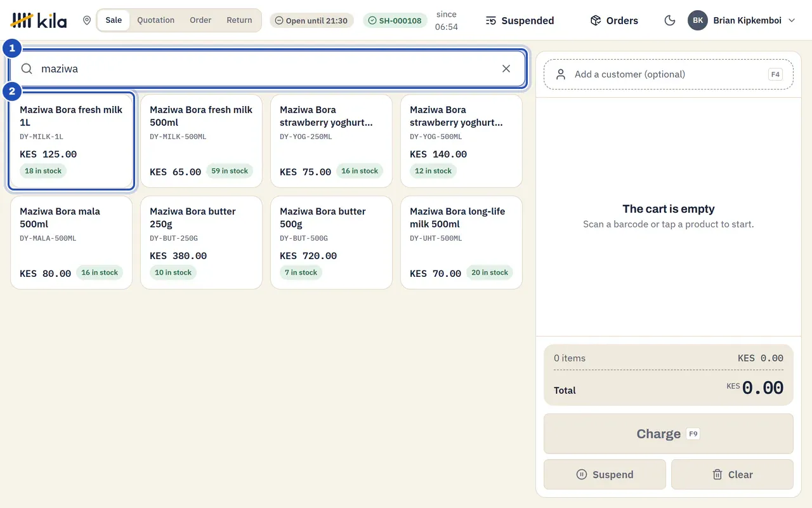This screenshot has height=508, width=812.
Task: Open Add a customer field
Action: (669, 74)
